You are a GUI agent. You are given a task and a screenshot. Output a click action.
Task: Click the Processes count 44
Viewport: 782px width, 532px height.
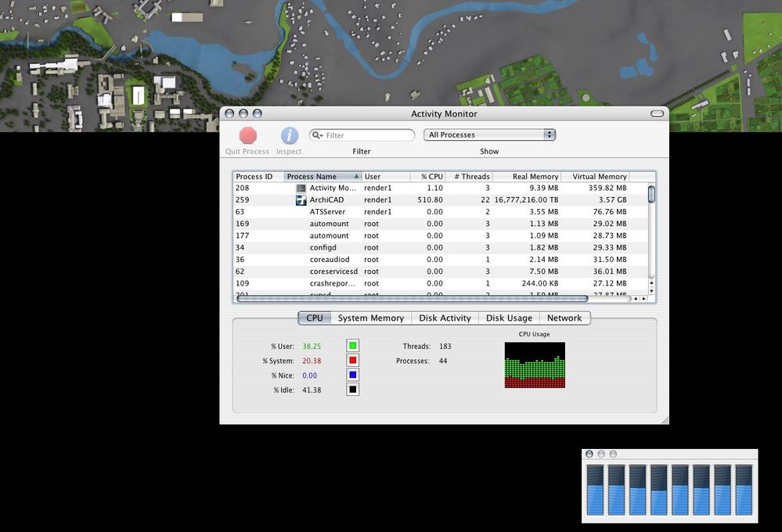pyautogui.click(x=443, y=361)
